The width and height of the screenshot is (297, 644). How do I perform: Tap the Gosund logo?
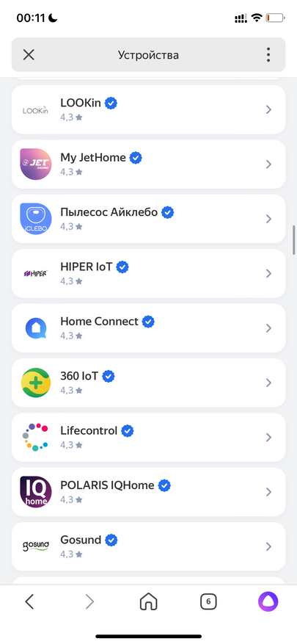36,546
